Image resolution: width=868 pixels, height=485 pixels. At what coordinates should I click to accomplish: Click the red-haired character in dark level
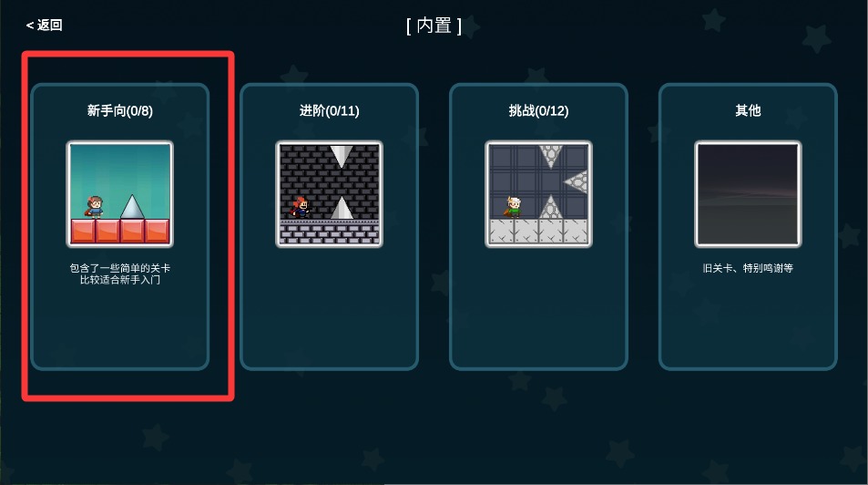pos(301,207)
